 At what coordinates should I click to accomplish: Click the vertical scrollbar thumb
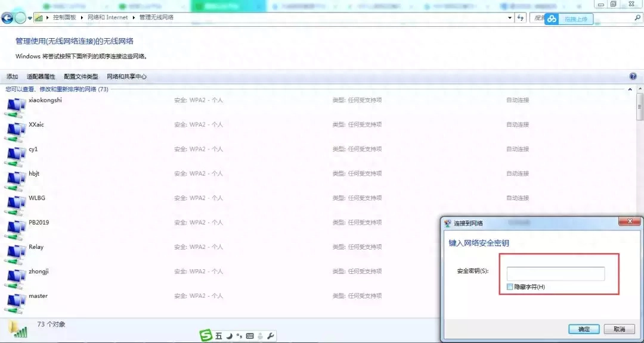click(639, 106)
